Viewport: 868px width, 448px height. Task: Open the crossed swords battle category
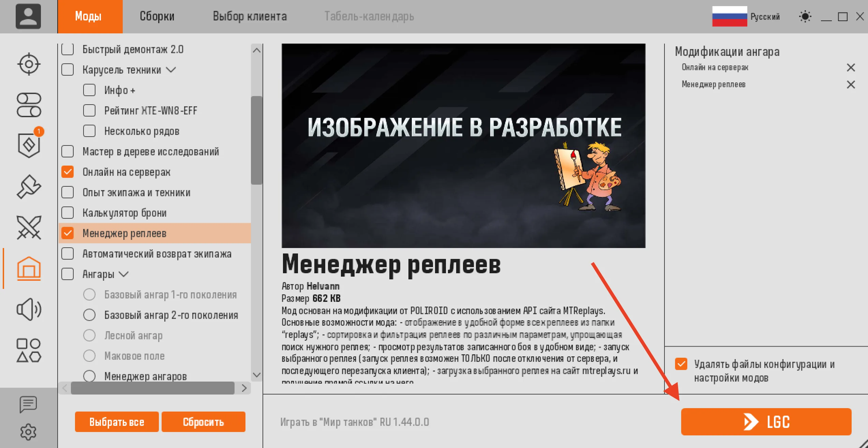coord(29,227)
